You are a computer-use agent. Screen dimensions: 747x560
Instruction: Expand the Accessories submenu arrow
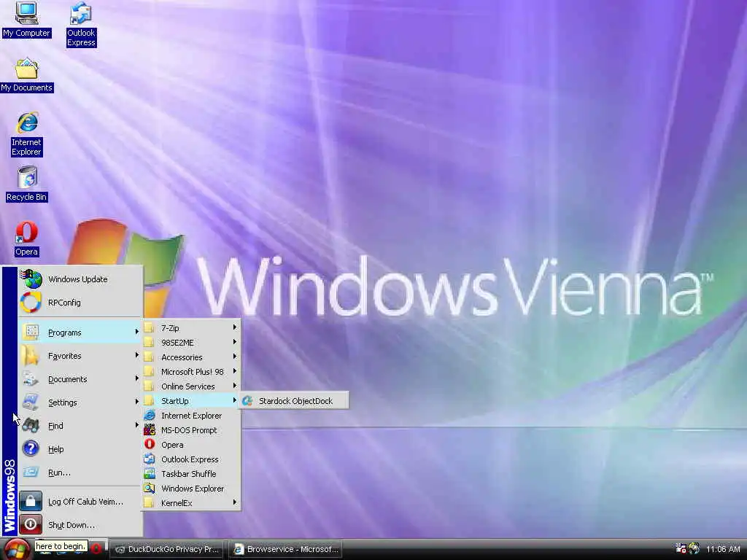coord(234,357)
